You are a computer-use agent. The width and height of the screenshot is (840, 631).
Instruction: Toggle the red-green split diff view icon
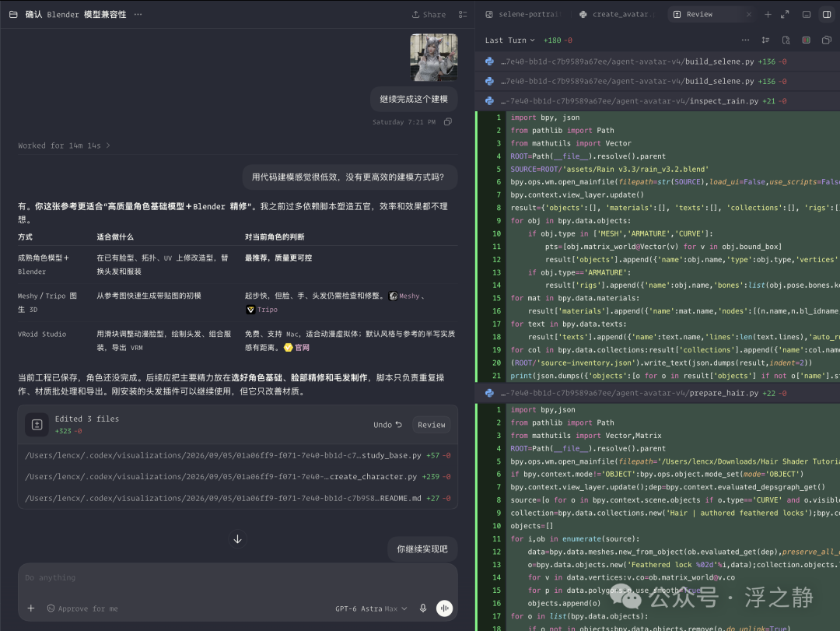pyautogui.click(x=807, y=40)
